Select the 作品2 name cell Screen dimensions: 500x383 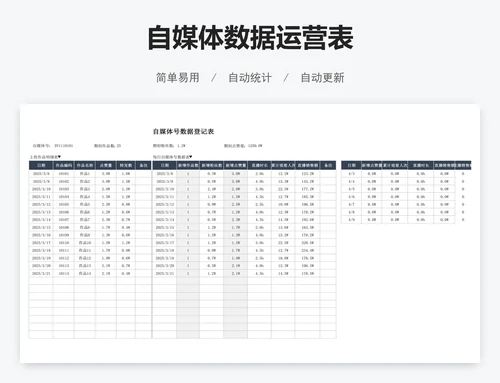(85, 181)
